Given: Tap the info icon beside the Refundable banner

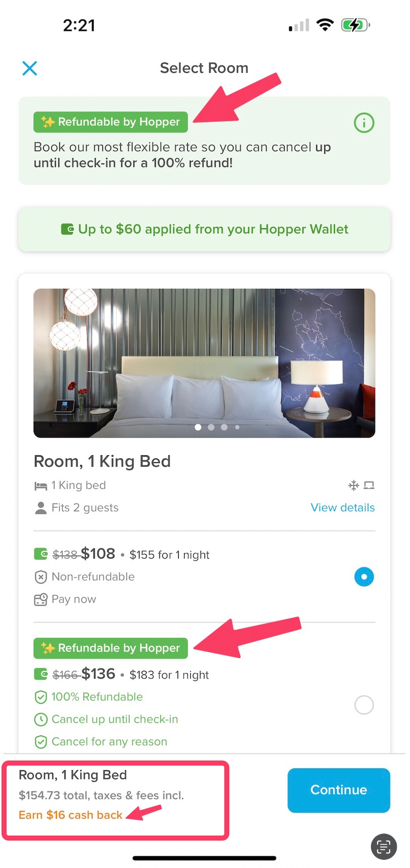Looking at the screenshot, I should tap(364, 122).
